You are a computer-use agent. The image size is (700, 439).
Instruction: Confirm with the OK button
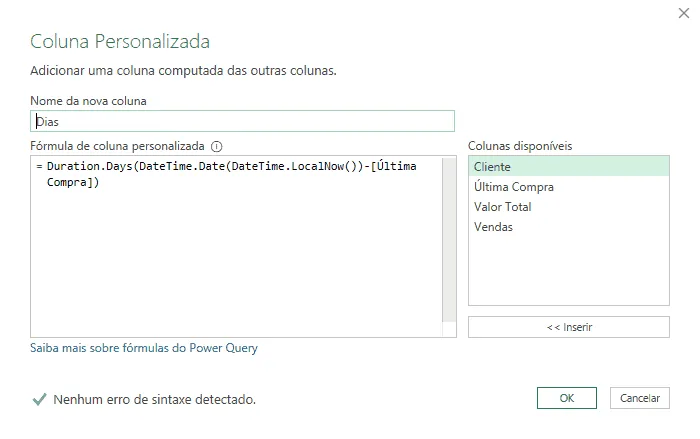tap(567, 398)
